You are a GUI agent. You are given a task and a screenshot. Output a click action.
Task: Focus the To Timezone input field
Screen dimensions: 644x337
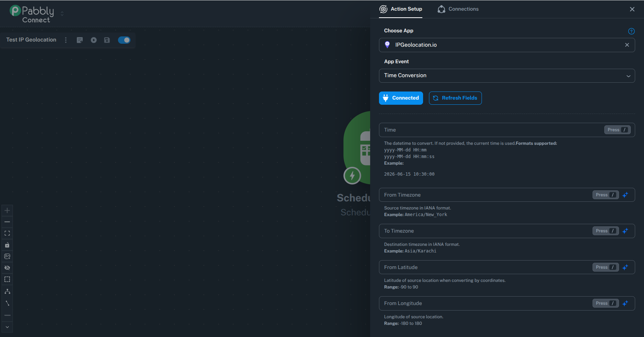coord(507,231)
